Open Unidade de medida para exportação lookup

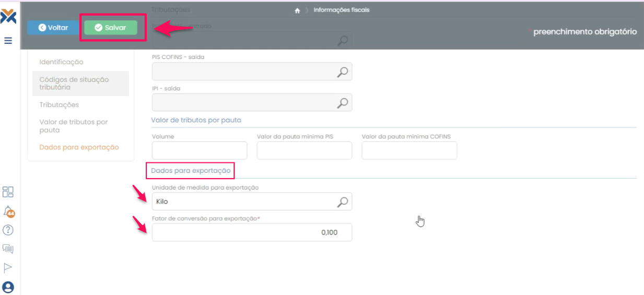click(x=342, y=202)
